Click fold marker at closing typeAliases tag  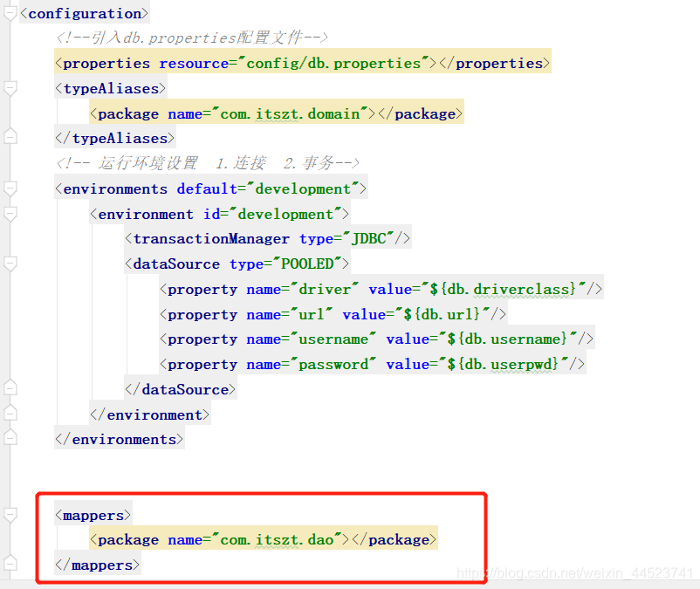click(x=10, y=136)
